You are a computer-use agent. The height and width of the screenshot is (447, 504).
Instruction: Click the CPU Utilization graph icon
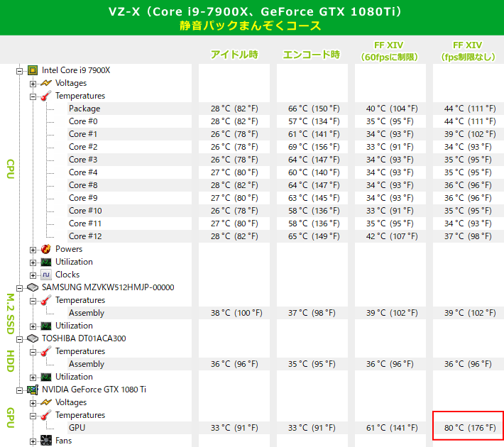[46, 262]
